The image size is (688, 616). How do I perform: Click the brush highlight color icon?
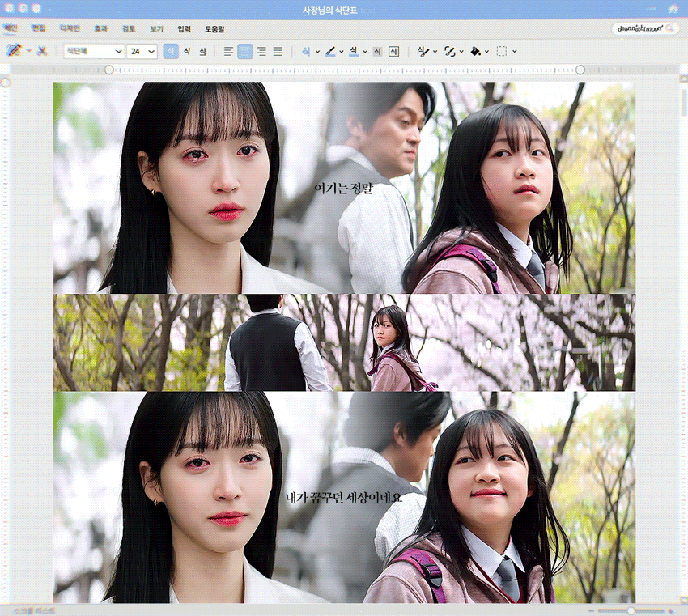pos(330,52)
